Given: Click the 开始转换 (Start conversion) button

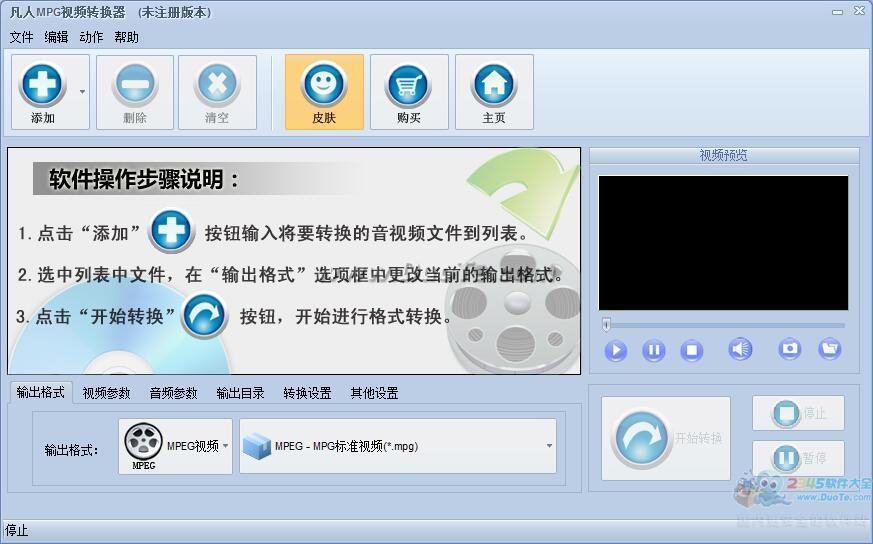Looking at the screenshot, I should [666, 438].
